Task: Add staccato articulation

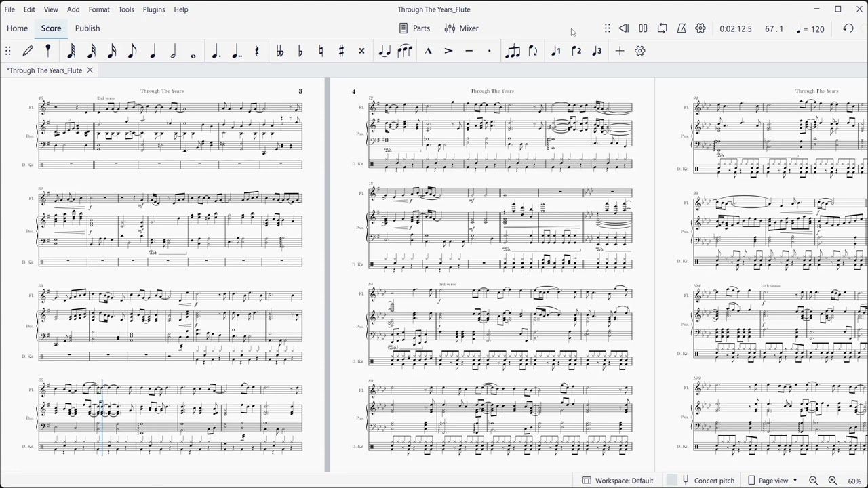Action: (489, 51)
